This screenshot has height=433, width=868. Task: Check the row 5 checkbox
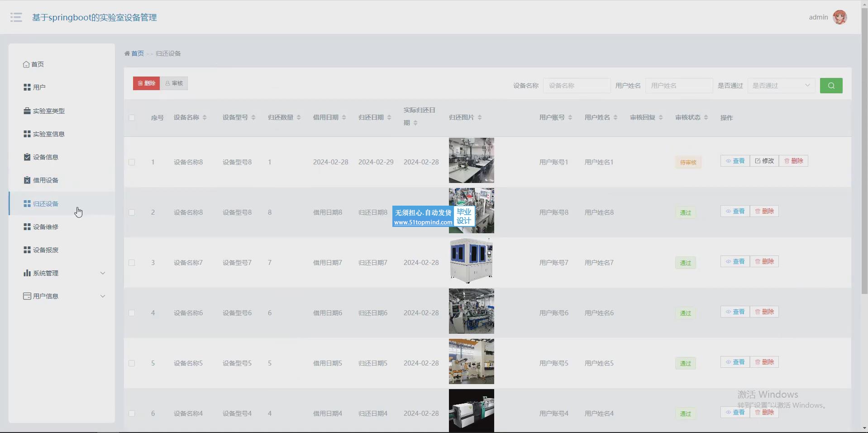pyautogui.click(x=132, y=363)
